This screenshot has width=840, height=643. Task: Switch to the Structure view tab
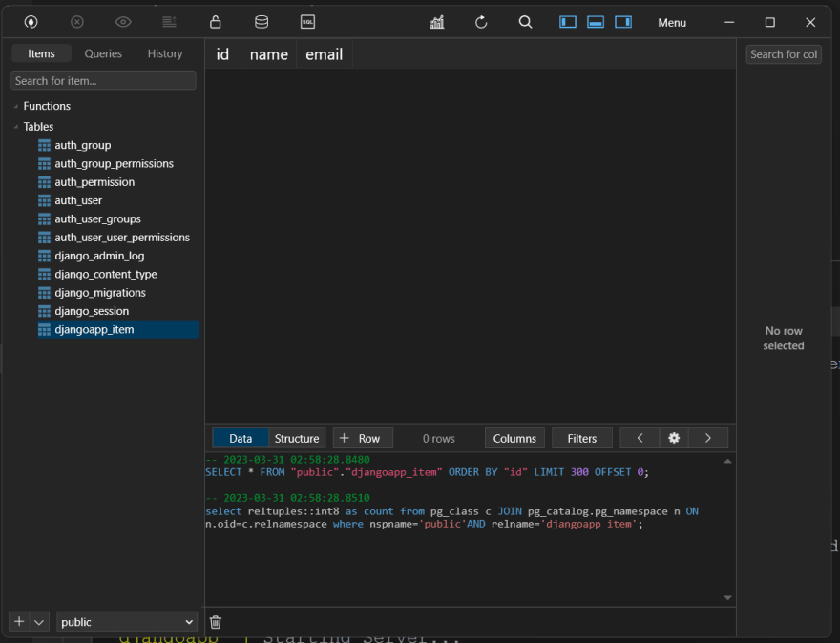297,438
